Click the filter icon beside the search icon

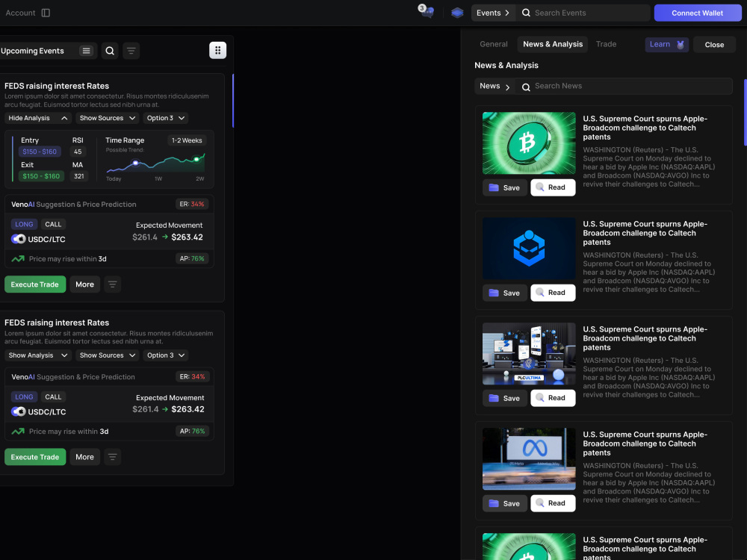point(131,50)
